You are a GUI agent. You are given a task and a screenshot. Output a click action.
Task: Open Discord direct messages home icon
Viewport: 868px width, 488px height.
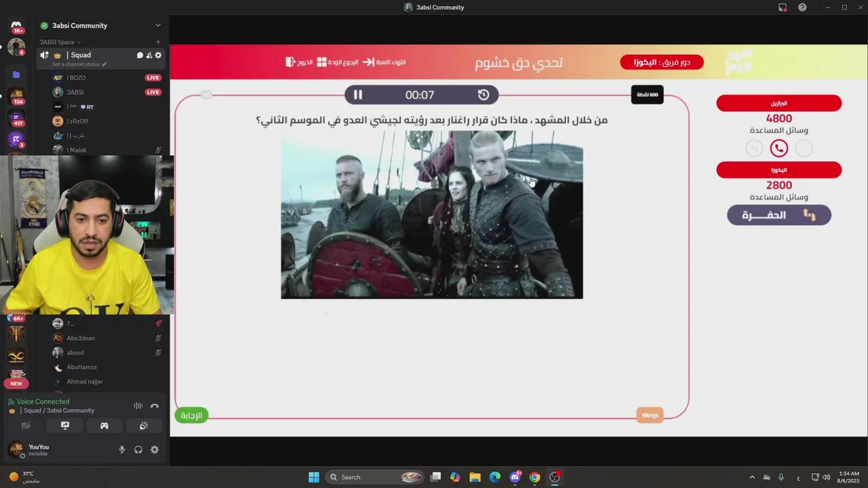coord(16,25)
